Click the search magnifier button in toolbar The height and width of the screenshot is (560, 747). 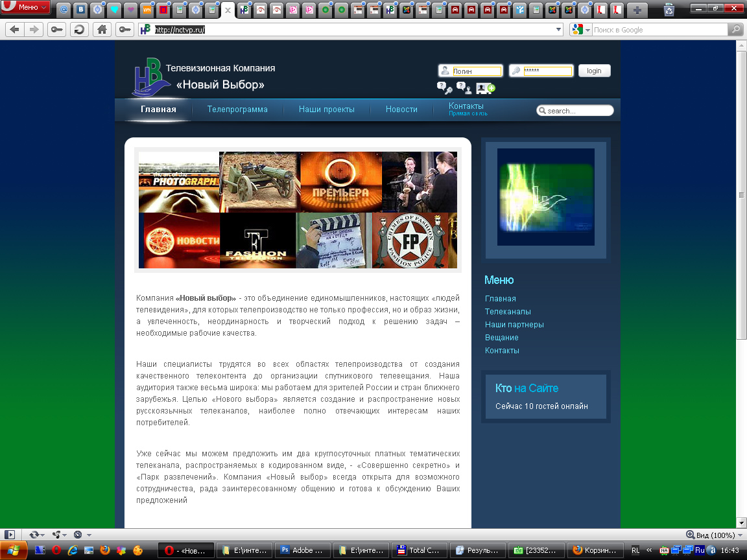pos(735,30)
